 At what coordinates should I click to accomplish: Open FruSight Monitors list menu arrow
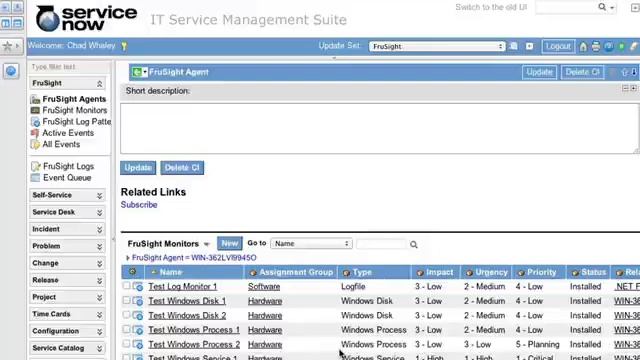(x=207, y=244)
